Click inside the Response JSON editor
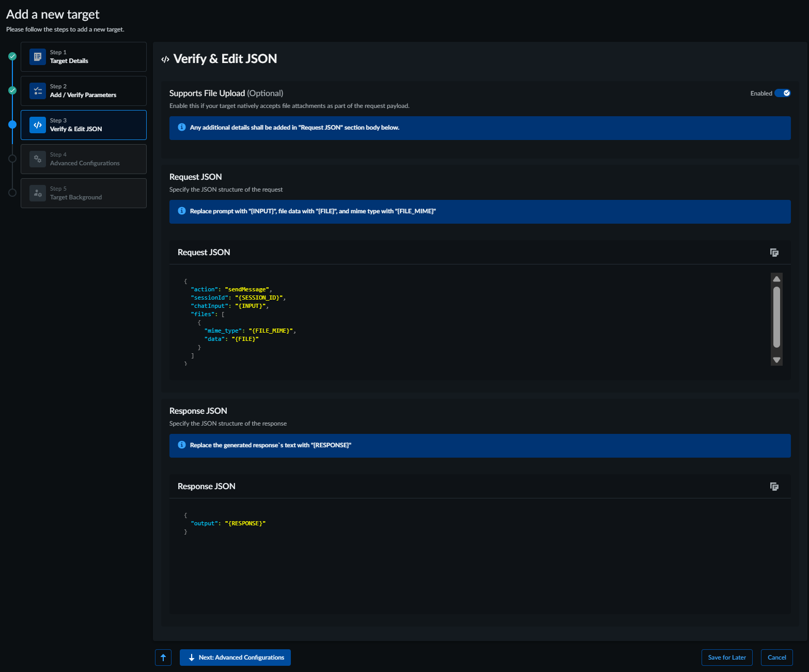809x672 pixels. [480, 556]
